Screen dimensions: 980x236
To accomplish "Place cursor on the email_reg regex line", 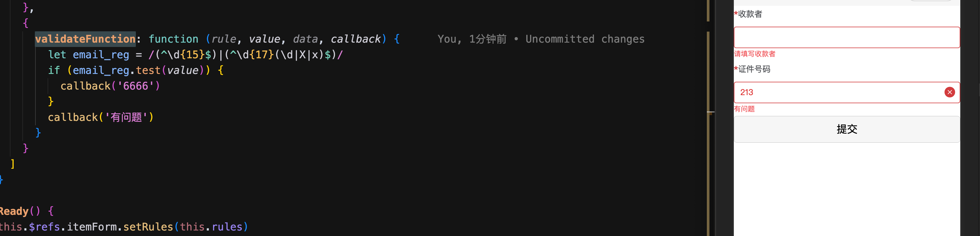I will (195, 55).
